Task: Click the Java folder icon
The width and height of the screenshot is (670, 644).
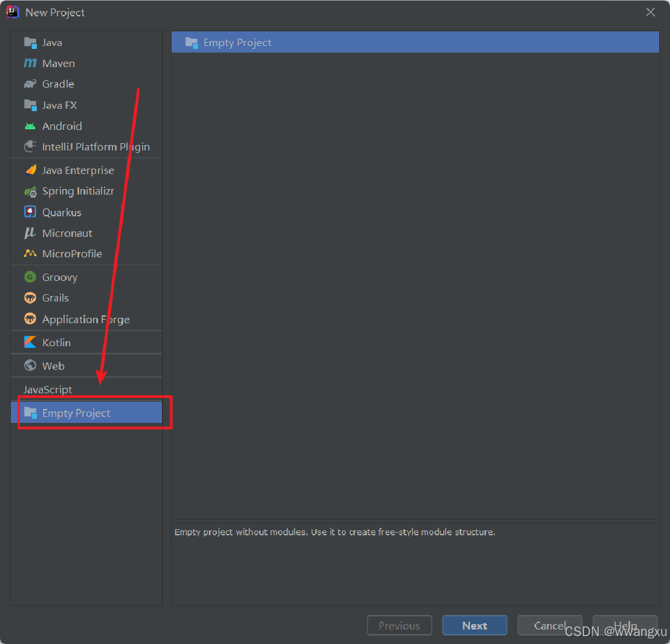Action: pos(30,43)
